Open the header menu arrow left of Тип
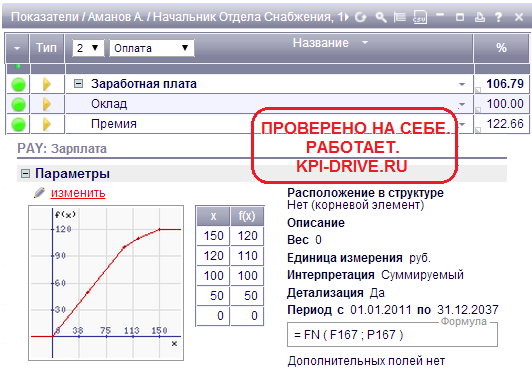Screen dimensions: 532x369 pos(17,48)
